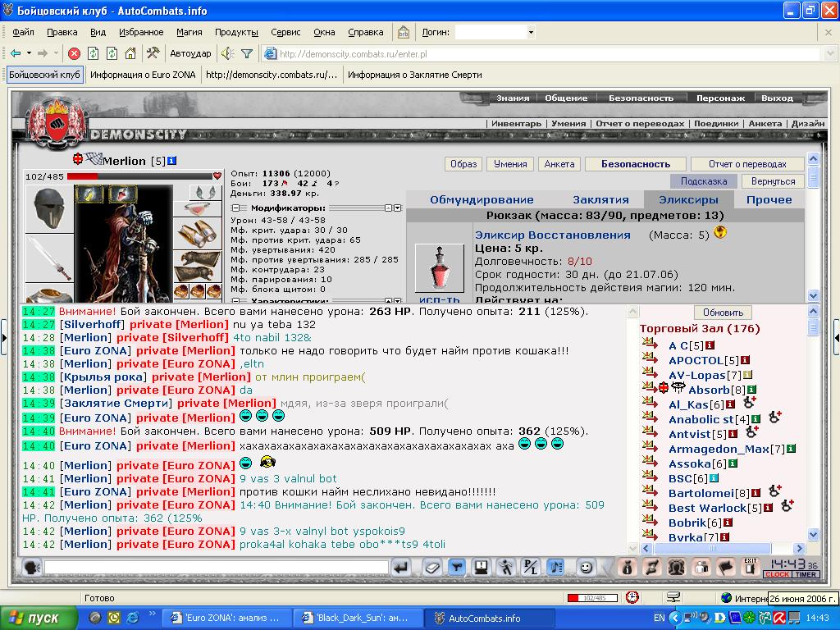Click the sword weapon slot
This screenshot has width=840, height=630.
pos(48,258)
